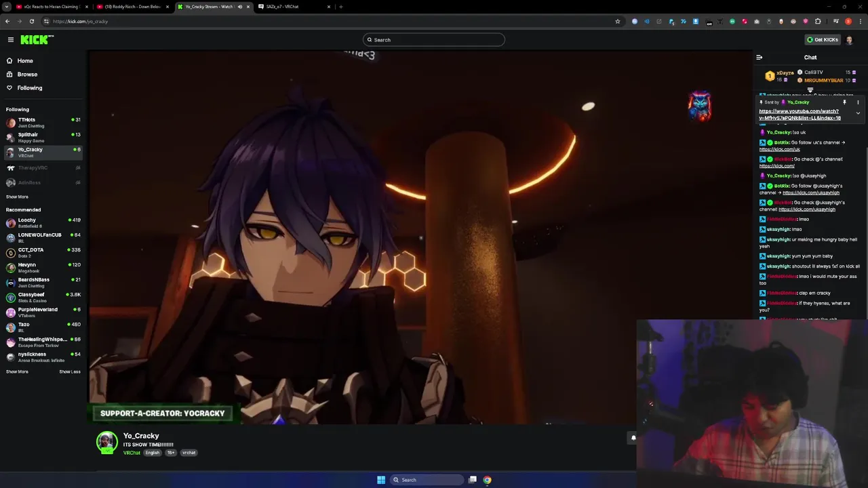The image size is (868, 488).
Task: Open Loochy recommended channel
Action: point(43,223)
